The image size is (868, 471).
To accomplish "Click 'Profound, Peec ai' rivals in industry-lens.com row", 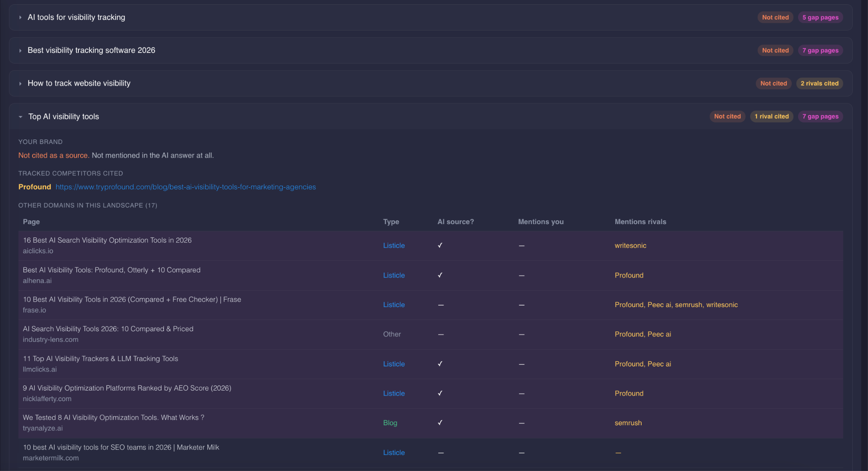I will [x=643, y=334].
